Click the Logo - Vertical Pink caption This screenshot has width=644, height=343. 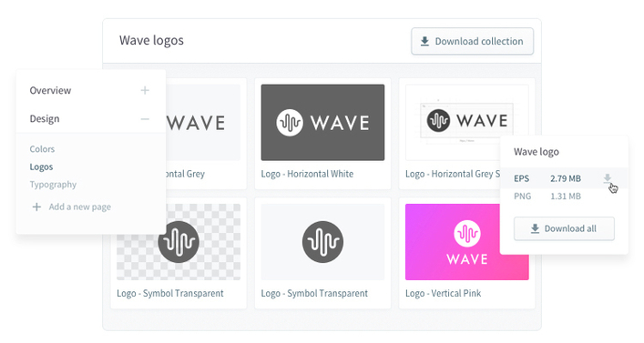[444, 293]
